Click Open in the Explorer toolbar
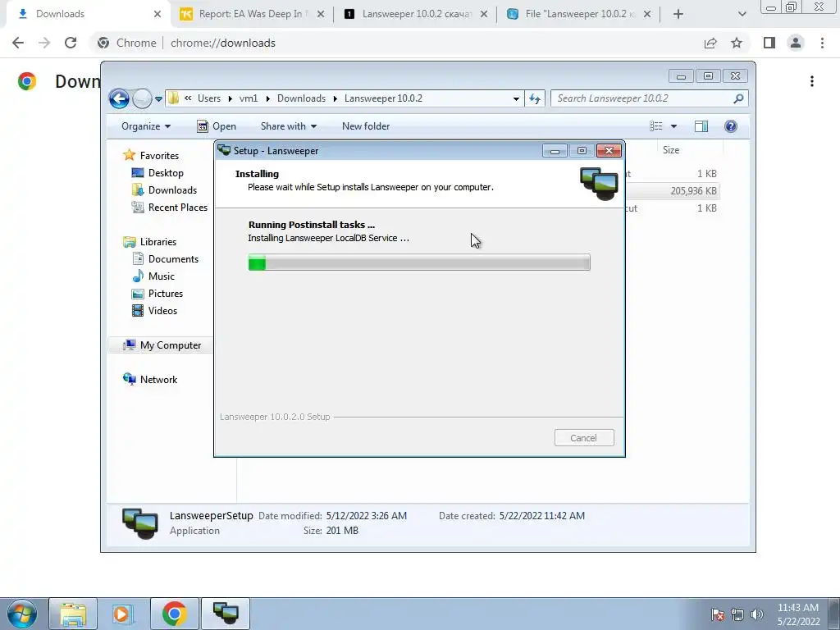The image size is (840, 630). tap(217, 126)
